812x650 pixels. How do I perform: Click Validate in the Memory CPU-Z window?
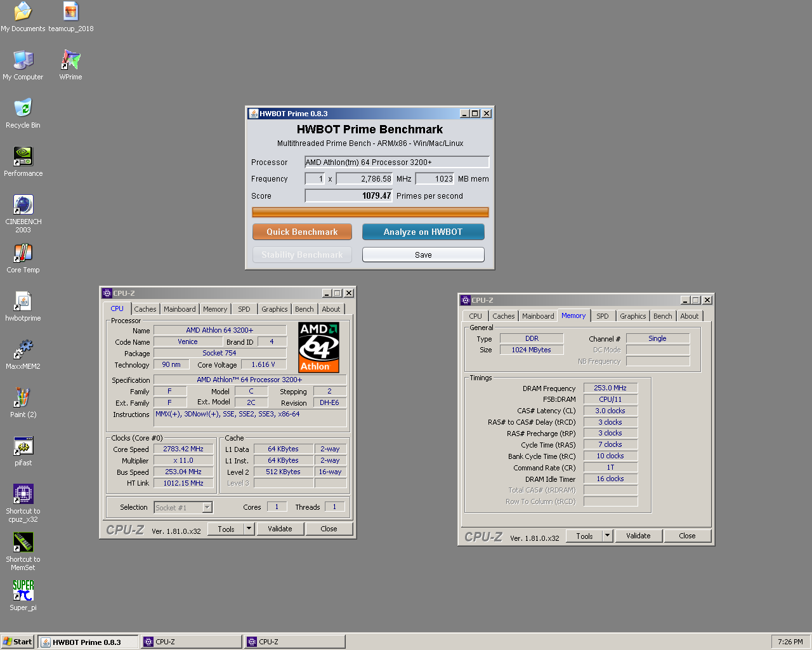[x=638, y=536]
